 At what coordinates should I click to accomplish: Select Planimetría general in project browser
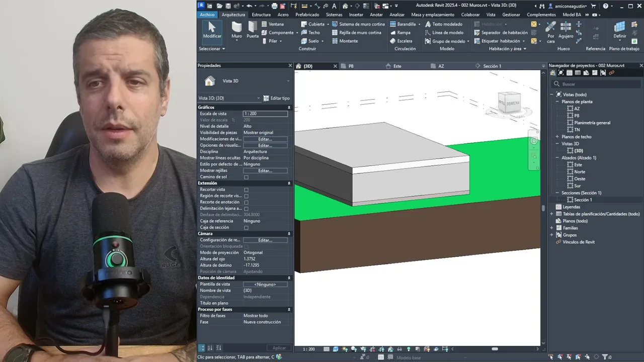pos(592,123)
